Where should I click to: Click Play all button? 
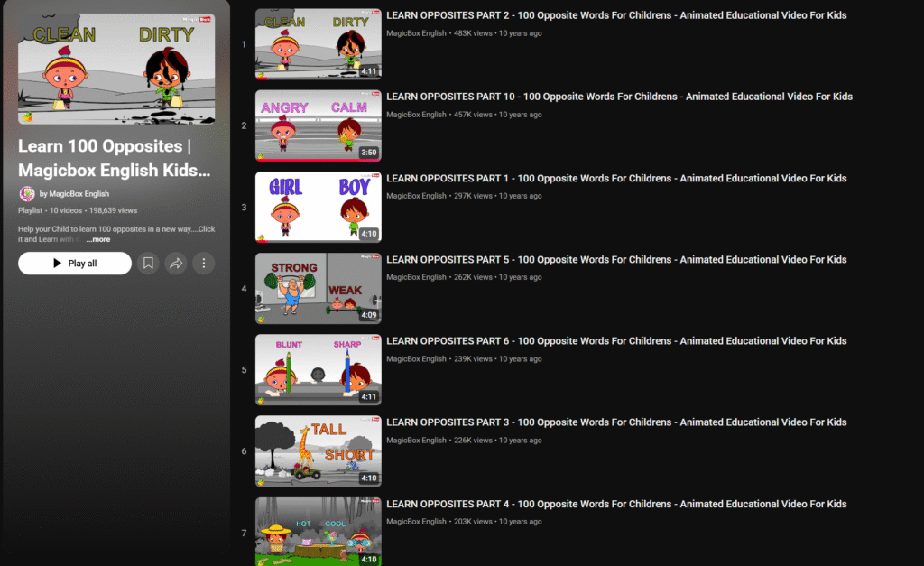(x=75, y=263)
